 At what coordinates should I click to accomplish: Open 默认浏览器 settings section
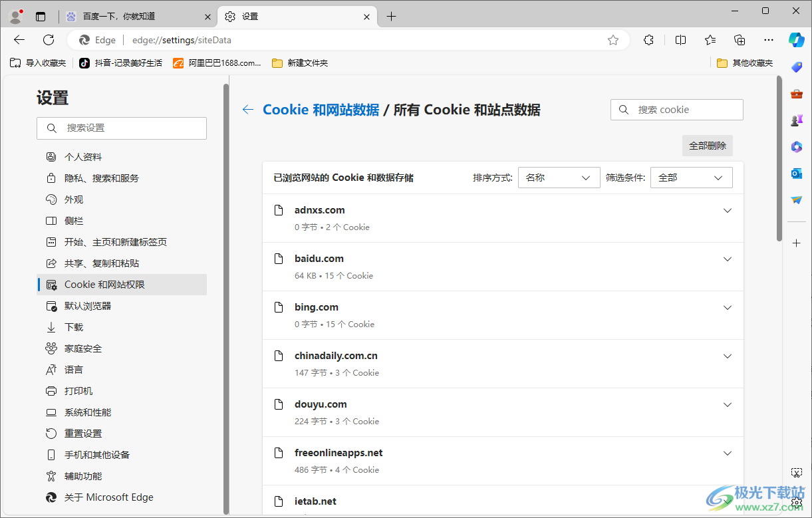pos(122,306)
